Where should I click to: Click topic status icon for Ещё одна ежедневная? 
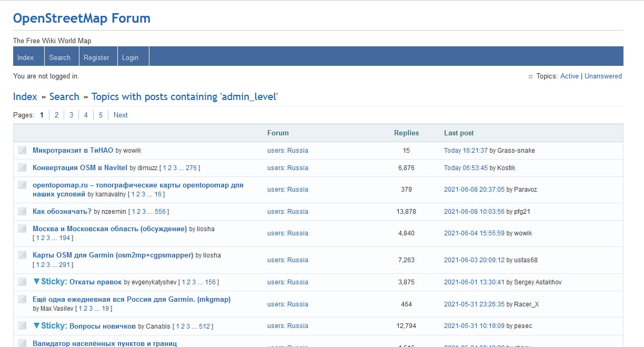[22, 299]
